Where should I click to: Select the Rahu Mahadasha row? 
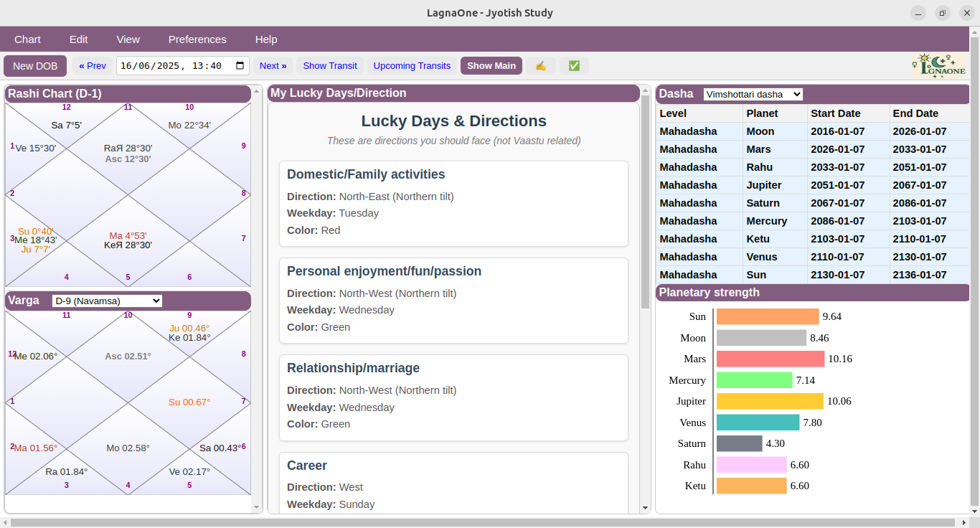pos(812,167)
